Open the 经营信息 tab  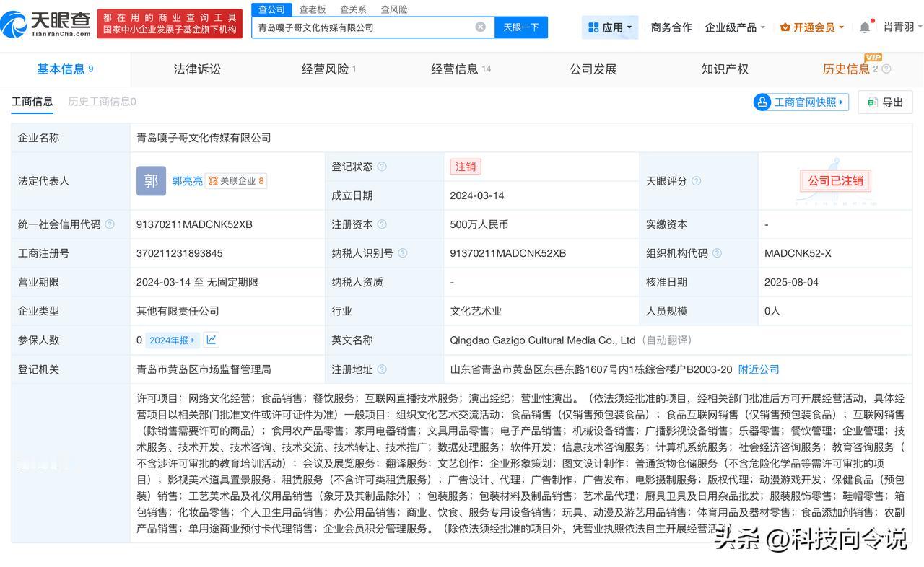[x=461, y=69]
